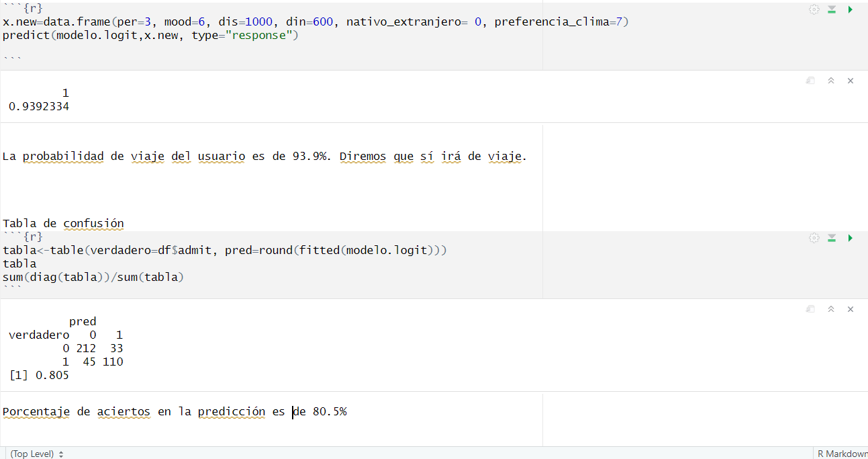
Task: Run all chunks above the x.new chunk
Action: [x=832, y=9]
